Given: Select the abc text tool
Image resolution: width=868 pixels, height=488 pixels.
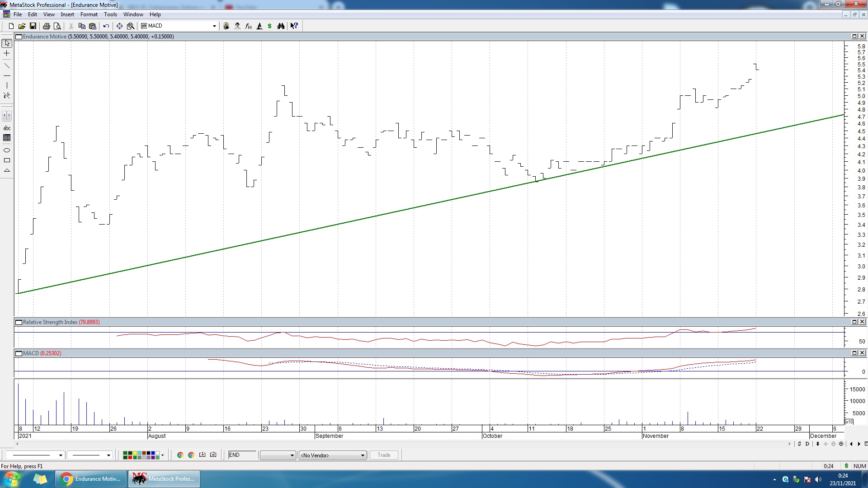Looking at the screenshot, I should point(7,128).
